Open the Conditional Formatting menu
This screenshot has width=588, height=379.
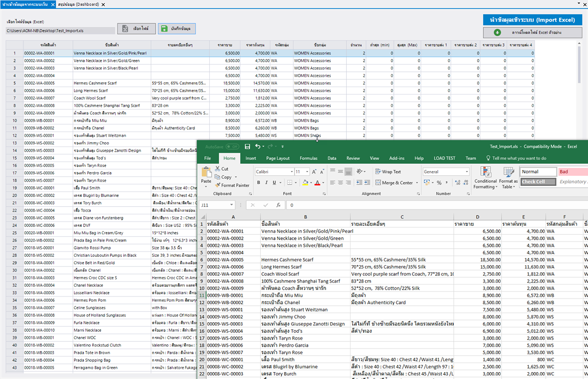pos(486,178)
